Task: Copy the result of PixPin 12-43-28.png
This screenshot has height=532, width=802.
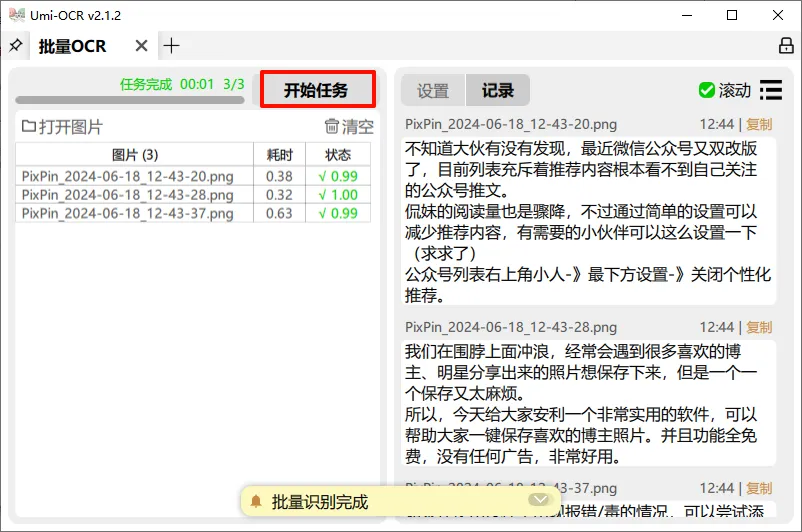Action: click(x=759, y=327)
